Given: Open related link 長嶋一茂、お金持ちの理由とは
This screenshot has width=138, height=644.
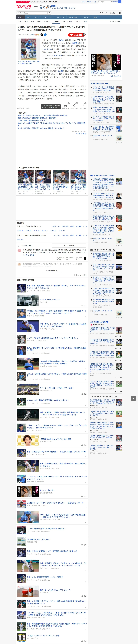Looking at the screenshot, I should pyautogui.click(x=43, y=115).
